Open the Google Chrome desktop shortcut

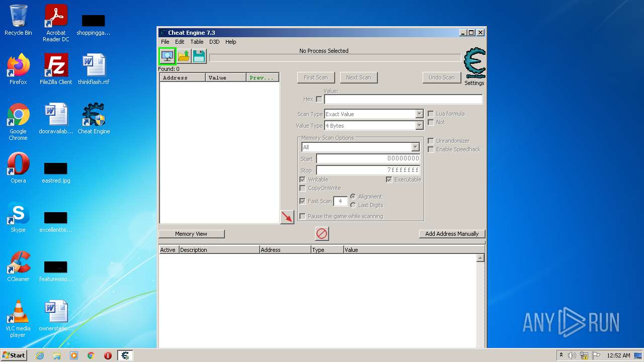click(x=18, y=122)
